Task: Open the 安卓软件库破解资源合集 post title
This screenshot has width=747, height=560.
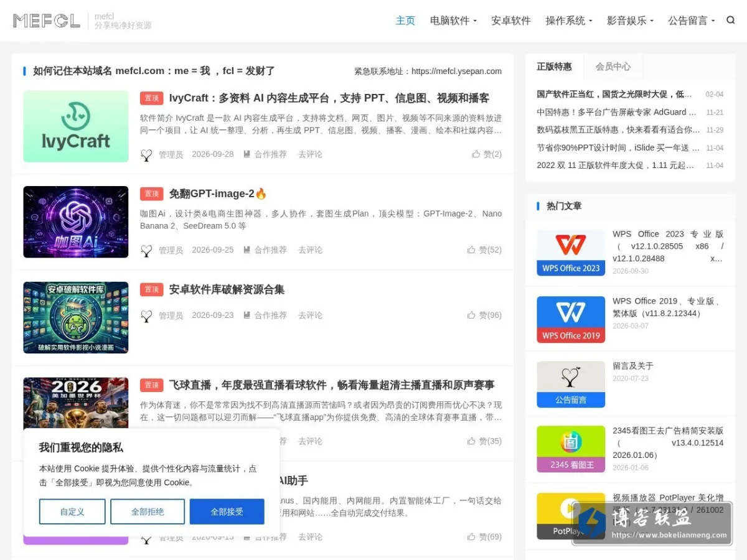Action: point(227,289)
